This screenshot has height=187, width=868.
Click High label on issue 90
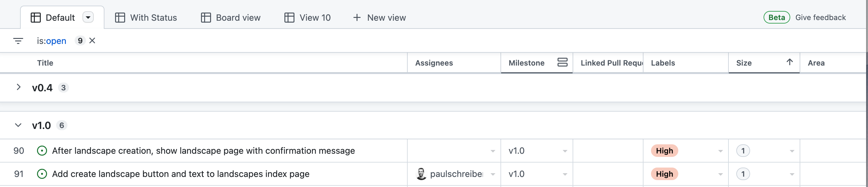point(664,151)
